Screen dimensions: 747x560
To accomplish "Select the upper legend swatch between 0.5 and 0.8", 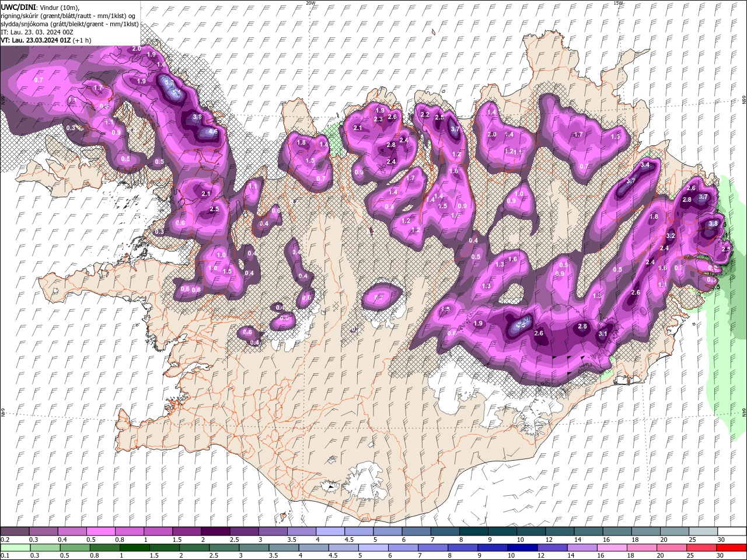I will point(100,531).
